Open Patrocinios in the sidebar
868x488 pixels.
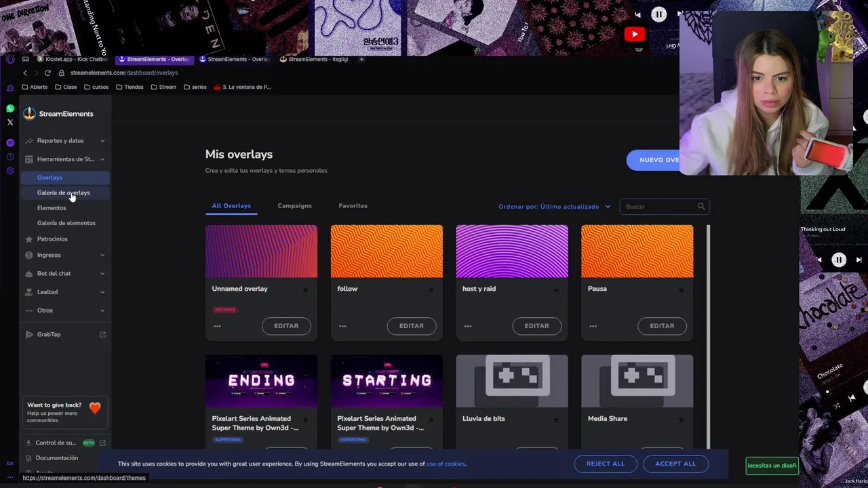pos(52,239)
